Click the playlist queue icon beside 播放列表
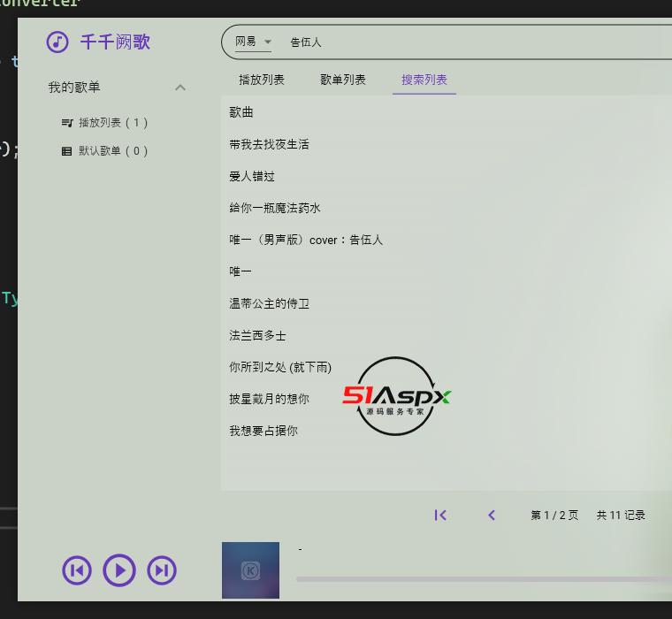The image size is (672, 619). coord(67,123)
